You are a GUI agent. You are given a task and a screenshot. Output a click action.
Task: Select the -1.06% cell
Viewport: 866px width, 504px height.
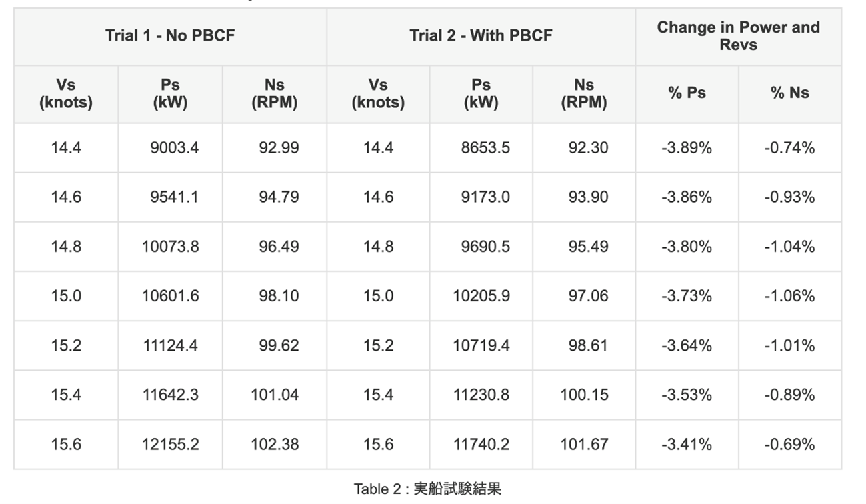[789, 296]
